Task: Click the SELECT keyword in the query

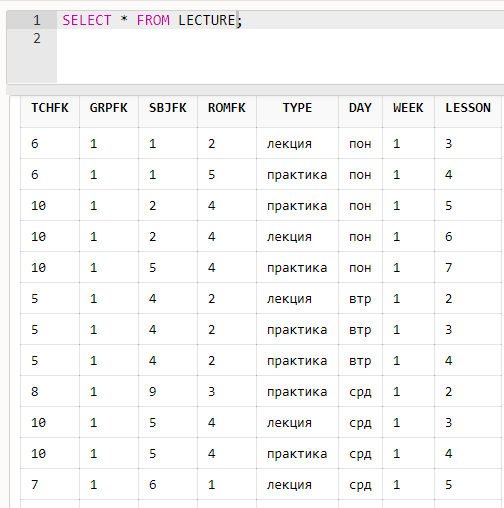Action: point(87,20)
